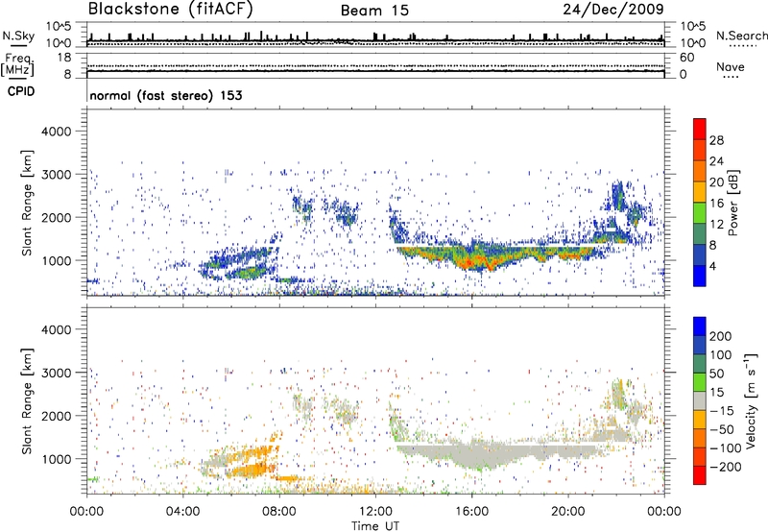Image resolution: width=768 pixels, height=532 pixels.
Task: Pick the blue top segment of the Velocity color bar
Action: 700,326
